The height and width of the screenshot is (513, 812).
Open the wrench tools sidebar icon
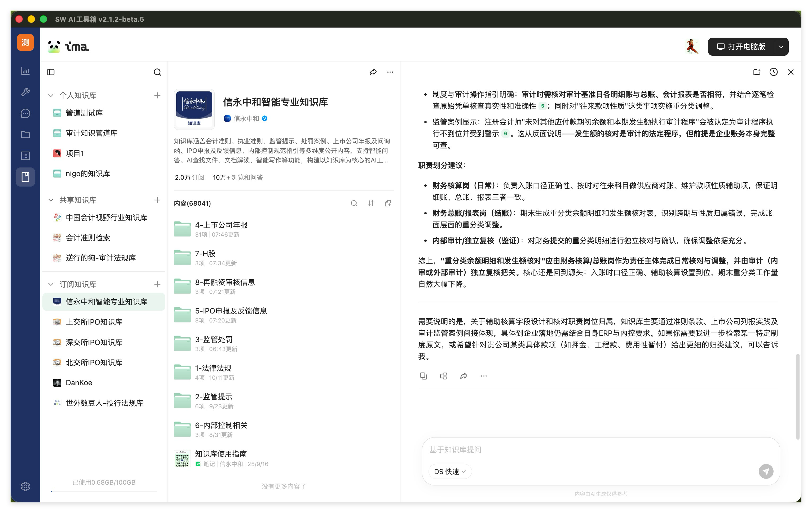coord(25,92)
